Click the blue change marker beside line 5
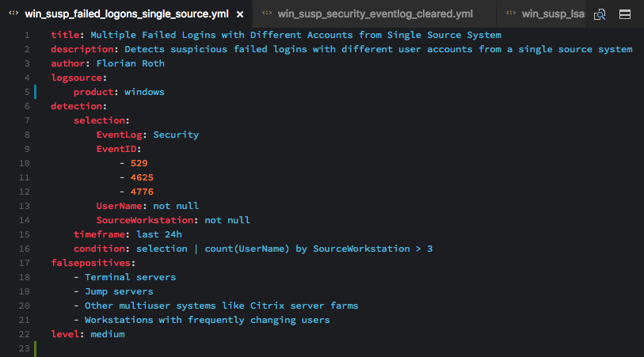 click(x=36, y=92)
